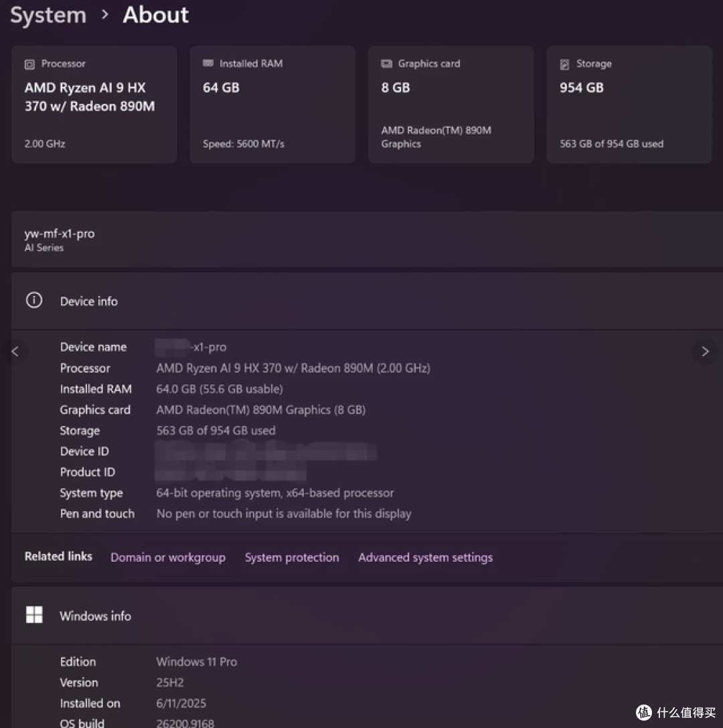Image resolution: width=723 pixels, height=728 pixels.
Task: Open System protection link
Action: 292,557
